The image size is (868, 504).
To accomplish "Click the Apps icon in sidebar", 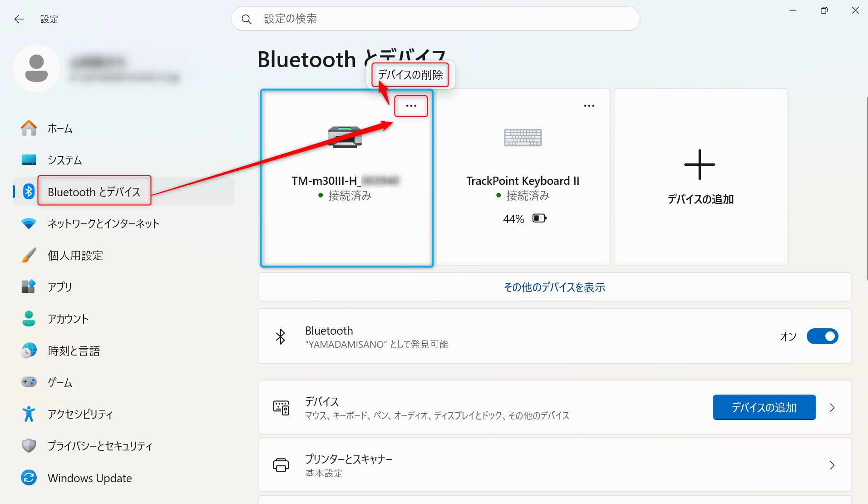I will (29, 287).
